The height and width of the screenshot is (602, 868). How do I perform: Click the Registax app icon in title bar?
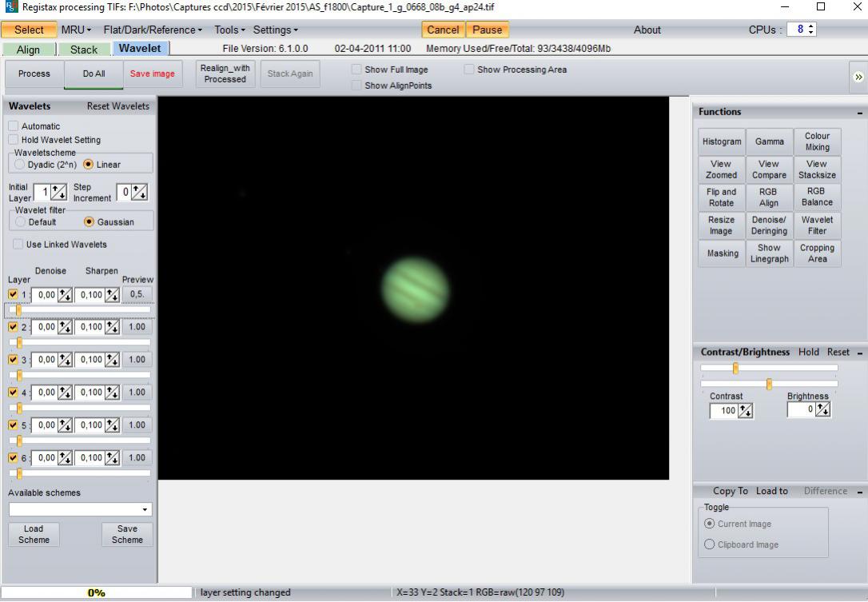tap(10, 7)
